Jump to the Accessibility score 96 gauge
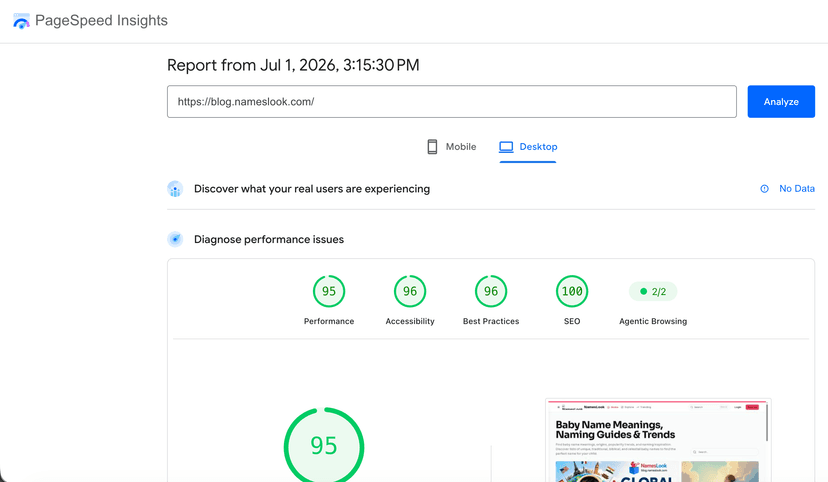828x482 pixels. [x=410, y=291]
